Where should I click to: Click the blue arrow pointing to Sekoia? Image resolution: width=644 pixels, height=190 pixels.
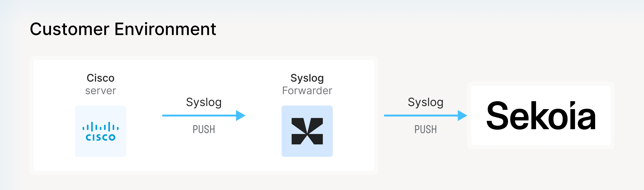click(426, 115)
